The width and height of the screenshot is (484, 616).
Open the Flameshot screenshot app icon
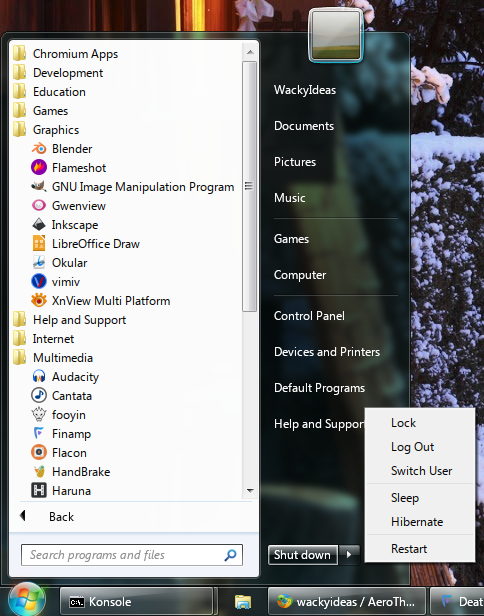[39, 168]
